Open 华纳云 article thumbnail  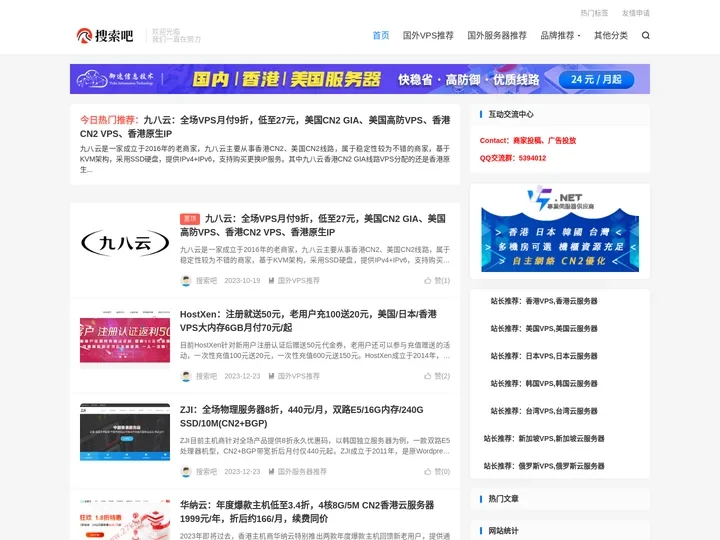click(x=125, y=519)
